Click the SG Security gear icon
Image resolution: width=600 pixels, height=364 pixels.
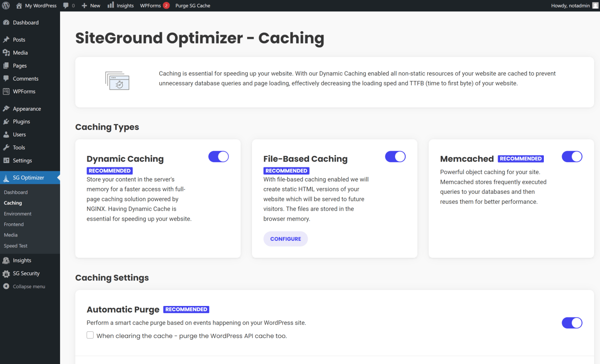(6, 274)
